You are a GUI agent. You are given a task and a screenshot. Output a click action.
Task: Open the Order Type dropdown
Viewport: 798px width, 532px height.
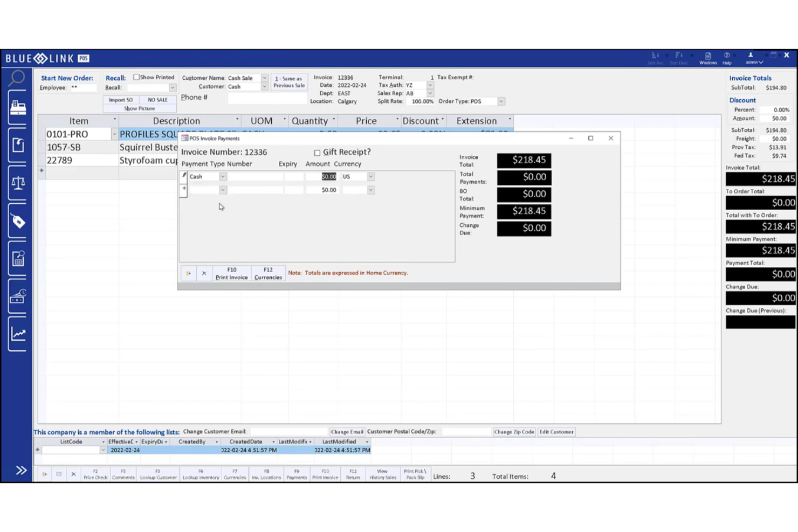[501, 101]
